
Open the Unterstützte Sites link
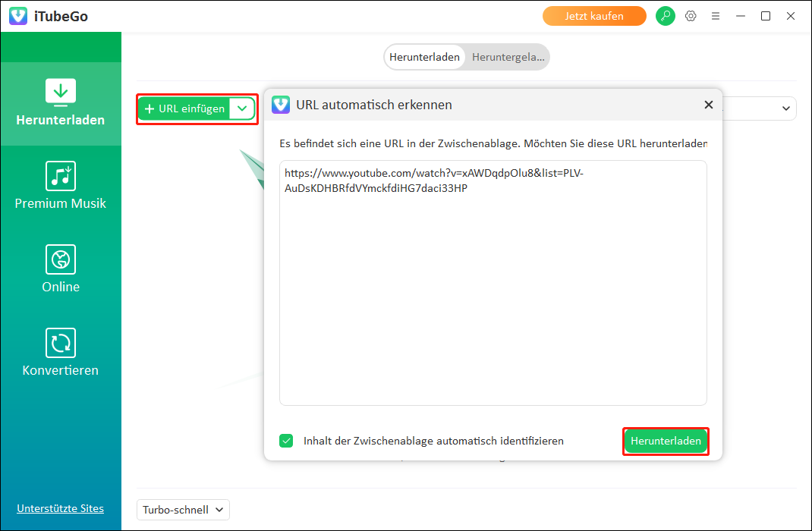coord(60,508)
